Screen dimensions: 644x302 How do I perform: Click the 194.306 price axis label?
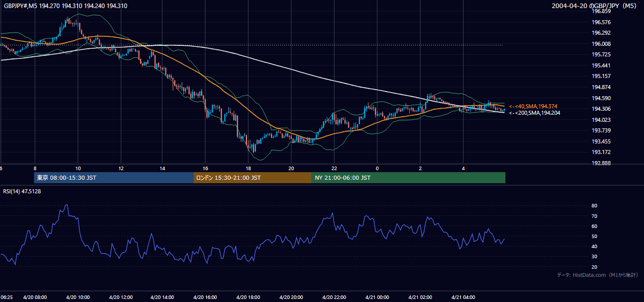pyautogui.click(x=602, y=109)
